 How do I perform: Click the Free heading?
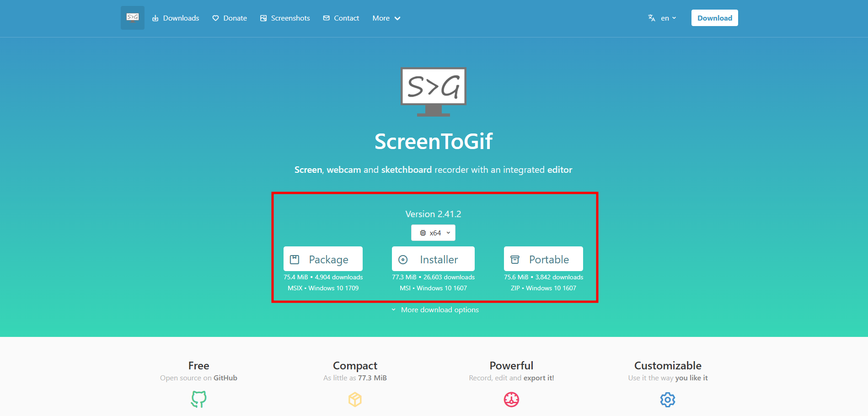198,366
